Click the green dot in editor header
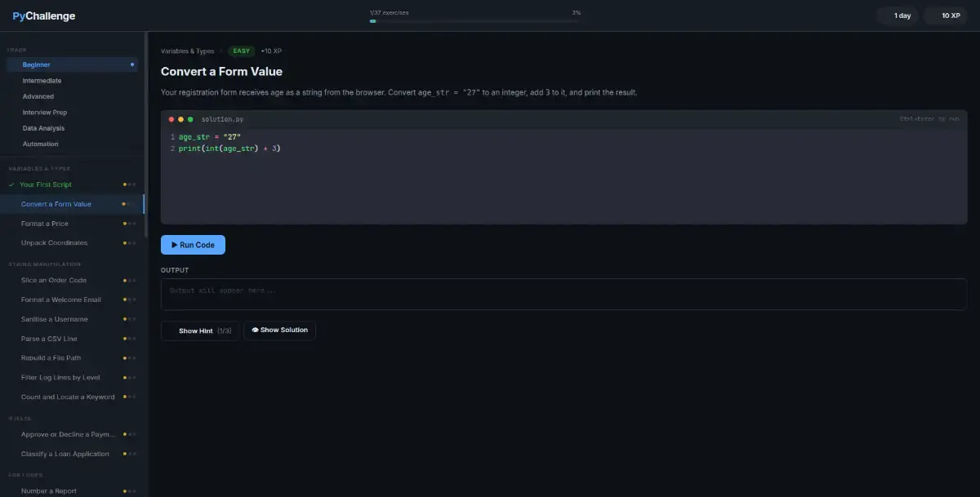Viewport: 980px width, 497px height. tap(190, 119)
